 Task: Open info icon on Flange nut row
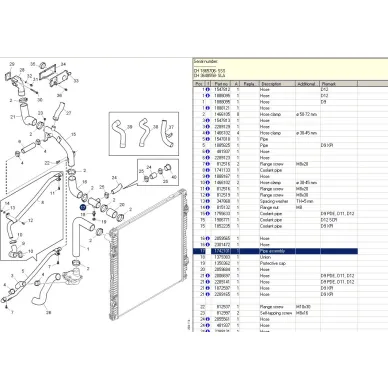coord(207,207)
